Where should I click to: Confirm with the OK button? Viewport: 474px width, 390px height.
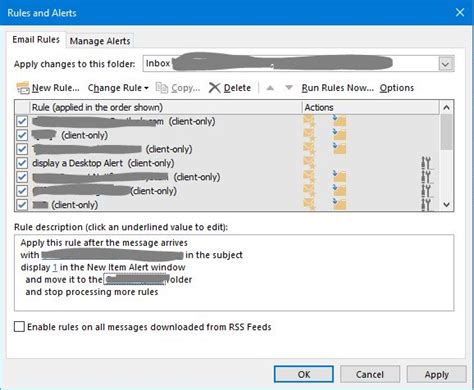click(x=304, y=374)
